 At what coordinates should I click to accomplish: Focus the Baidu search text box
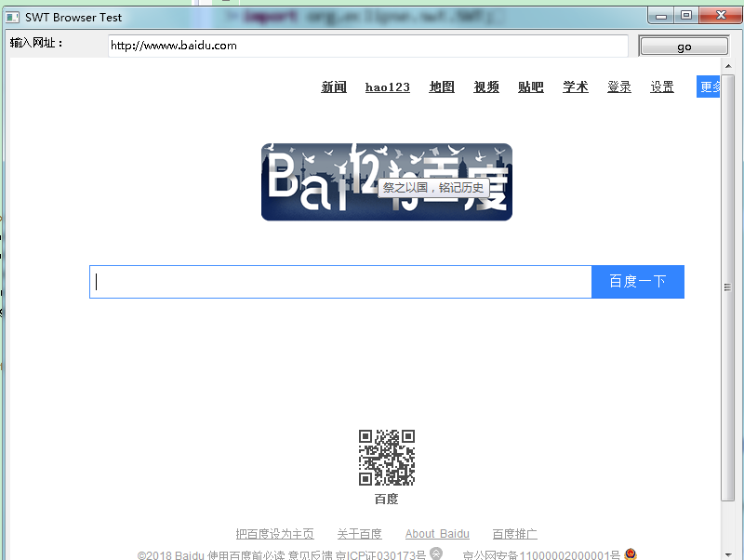(x=340, y=282)
